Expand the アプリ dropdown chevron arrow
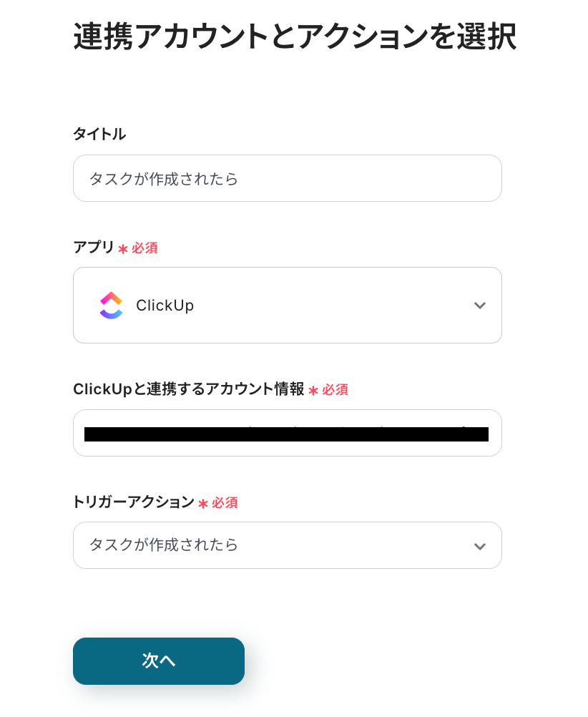 click(x=479, y=306)
